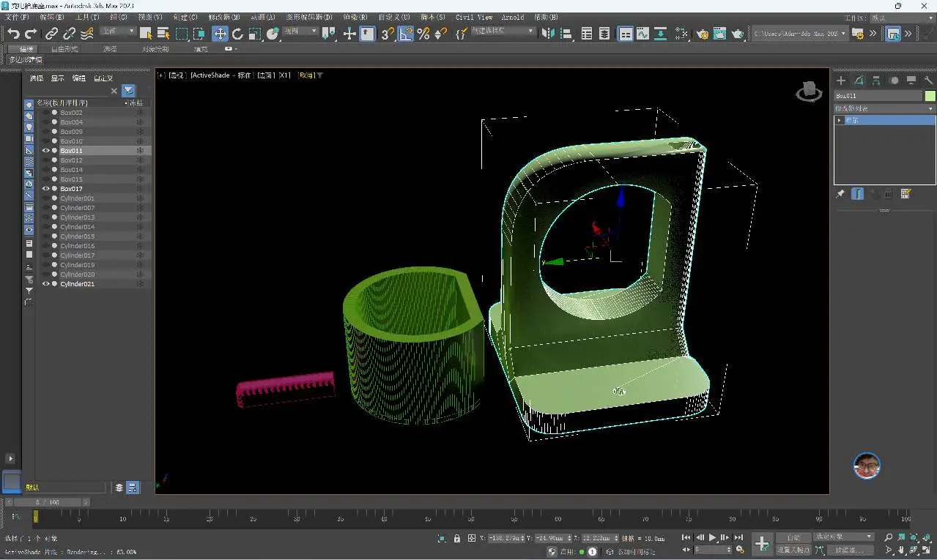Switch to the Display command panel tab
This screenshot has width=937, height=560.
[911, 81]
